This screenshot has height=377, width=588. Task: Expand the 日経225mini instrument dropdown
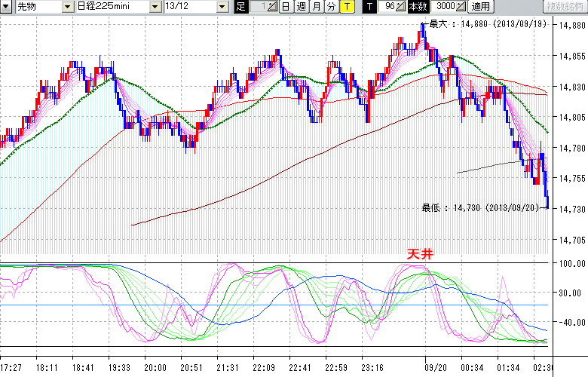pos(155,7)
